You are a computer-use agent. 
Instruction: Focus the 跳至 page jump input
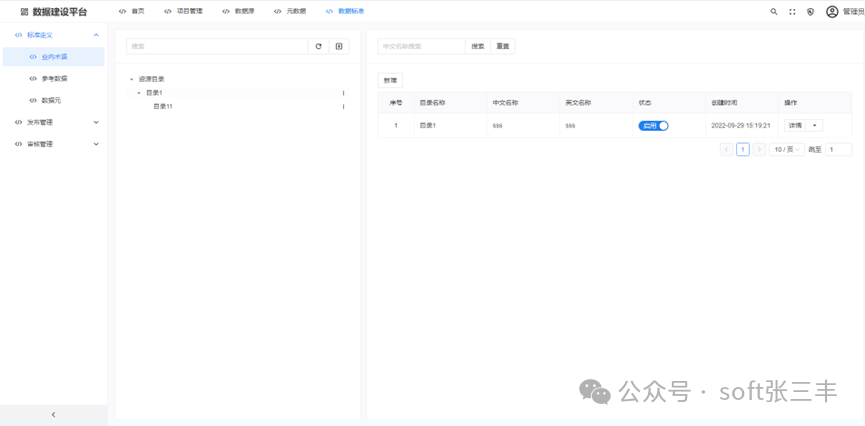[839, 150]
